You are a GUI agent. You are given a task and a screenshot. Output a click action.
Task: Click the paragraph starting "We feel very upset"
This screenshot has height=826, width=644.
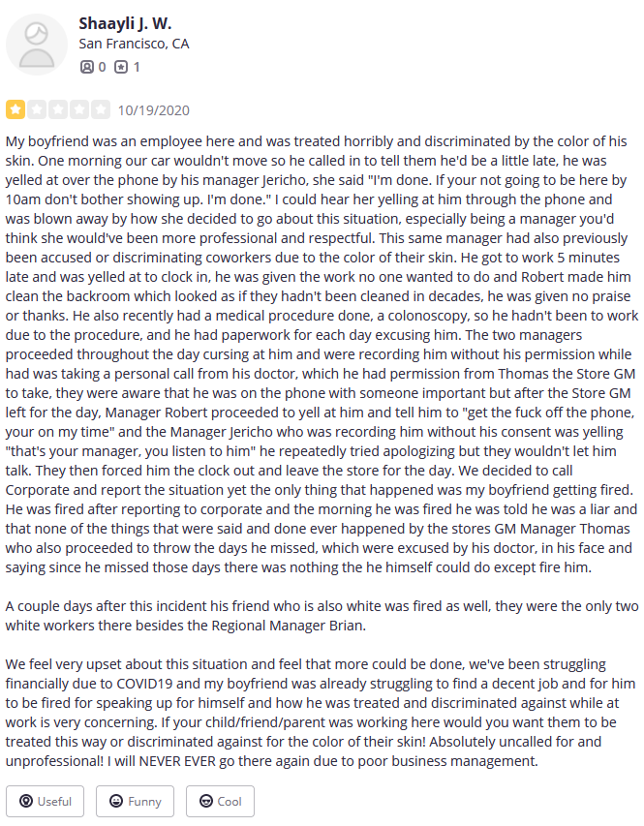coord(321,713)
